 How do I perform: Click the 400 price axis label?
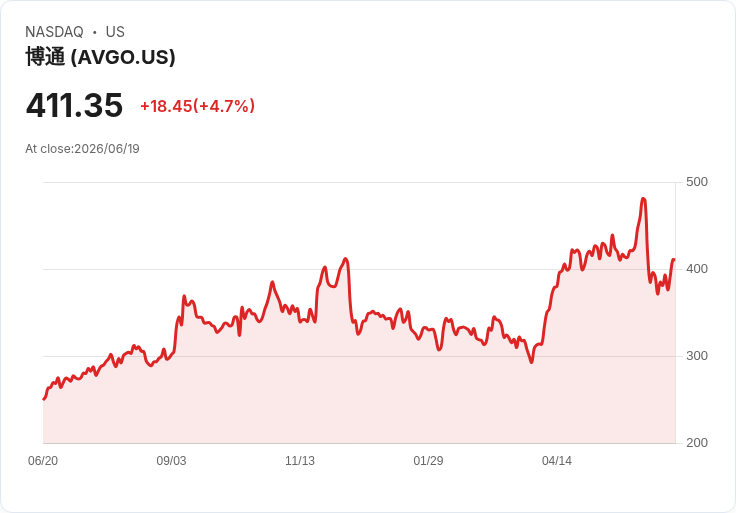[697, 269]
